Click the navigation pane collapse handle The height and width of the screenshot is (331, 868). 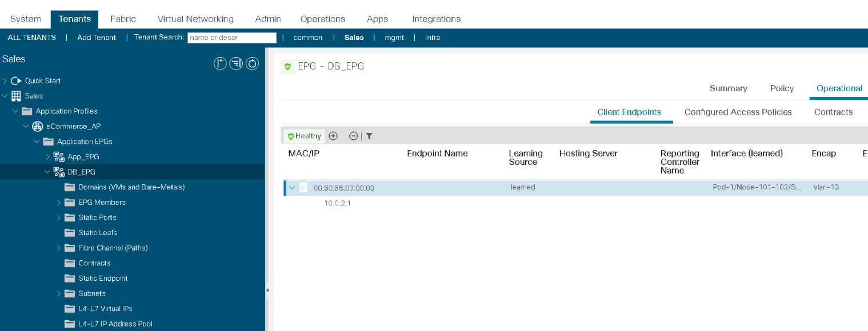pyautogui.click(x=267, y=290)
